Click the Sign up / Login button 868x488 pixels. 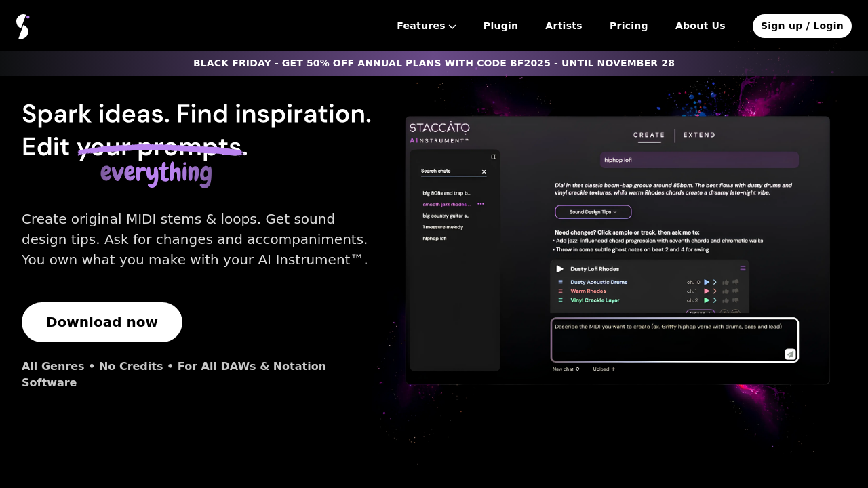click(802, 26)
